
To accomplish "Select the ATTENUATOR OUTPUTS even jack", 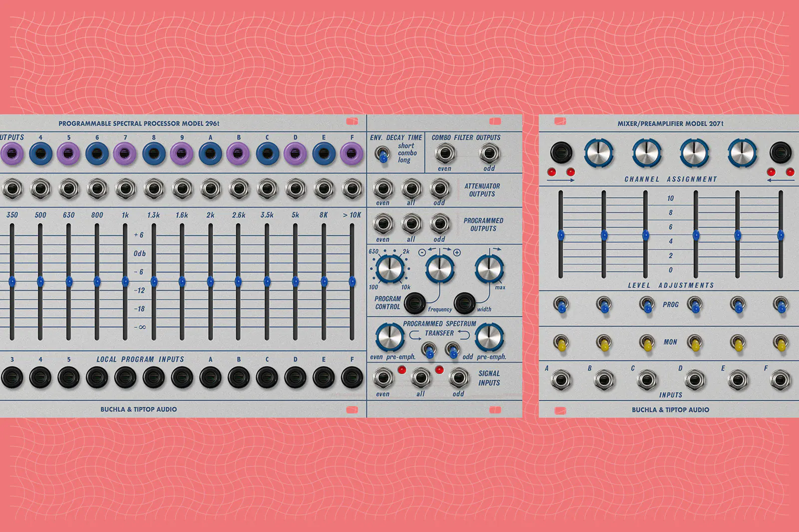I will pos(383,189).
